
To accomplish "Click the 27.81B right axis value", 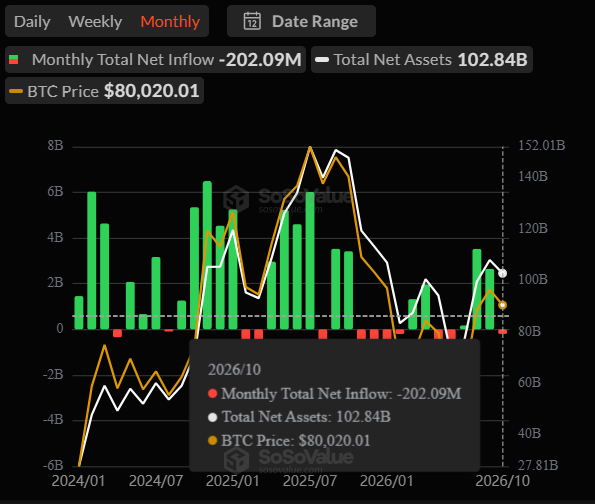I will pos(538,465).
